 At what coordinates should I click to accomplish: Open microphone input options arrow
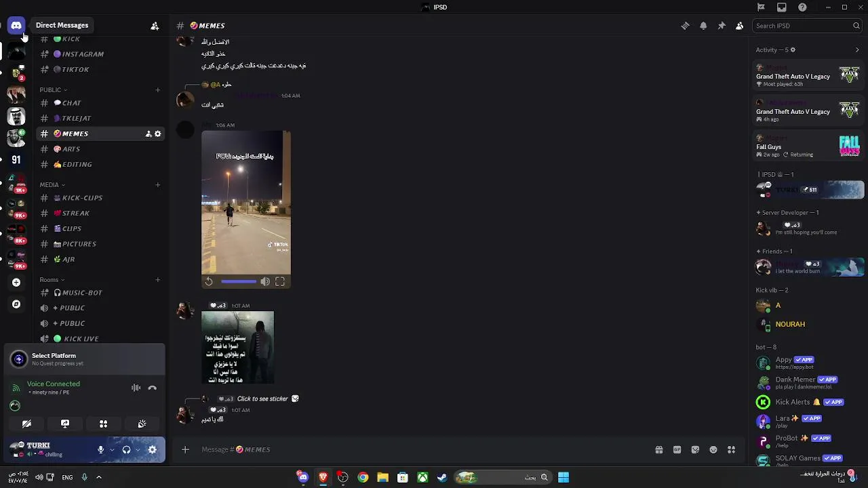point(111,449)
